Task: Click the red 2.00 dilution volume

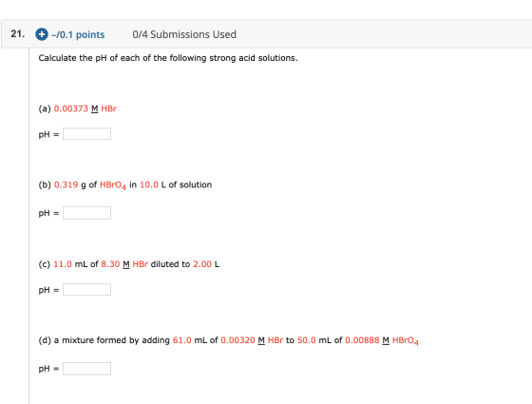Action: tap(202, 264)
